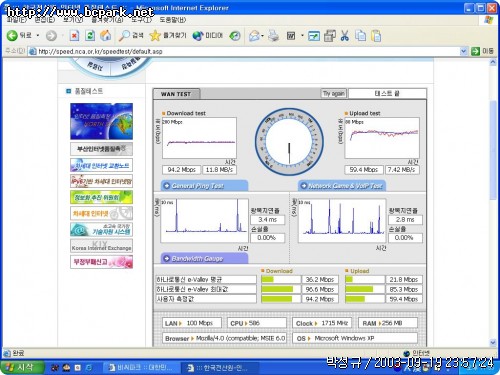The height and width of the screenshot is (375, 500).
Task: Click the 94.2 Mbps download result box
Action: 182,170
